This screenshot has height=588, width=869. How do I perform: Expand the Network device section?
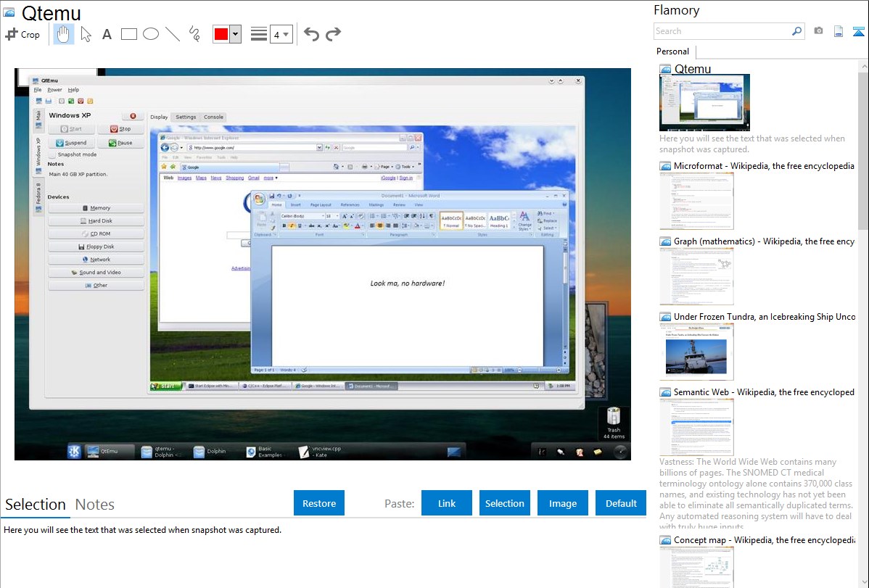coord(96,260)
